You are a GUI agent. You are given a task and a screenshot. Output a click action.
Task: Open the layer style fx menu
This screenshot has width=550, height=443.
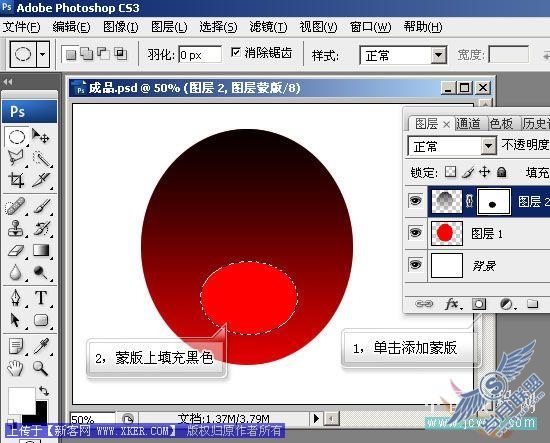pyautogui.click(x=453, y=304)
